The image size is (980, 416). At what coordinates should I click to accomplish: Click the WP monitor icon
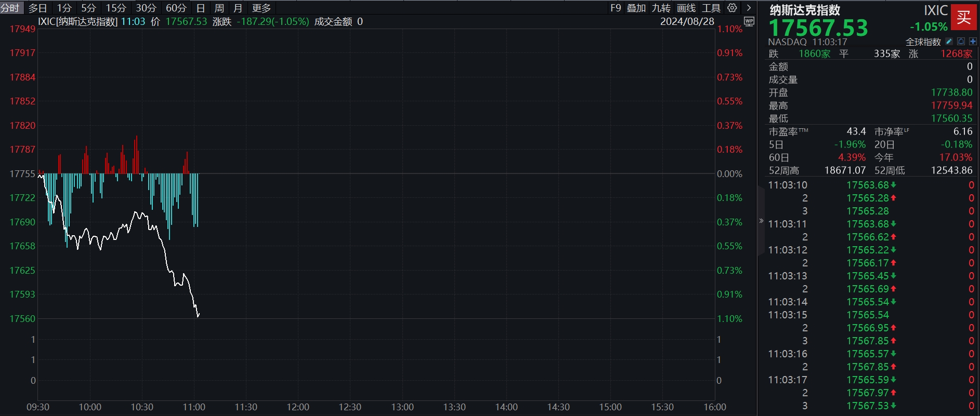(749, 21)
